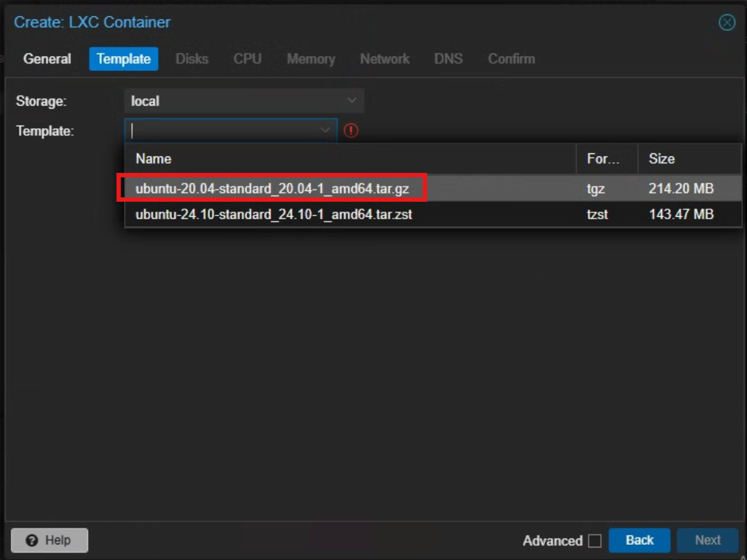Click the 143.47 MB size value
The width and height of the screenshot is (747, 560).
pos(681,214)
